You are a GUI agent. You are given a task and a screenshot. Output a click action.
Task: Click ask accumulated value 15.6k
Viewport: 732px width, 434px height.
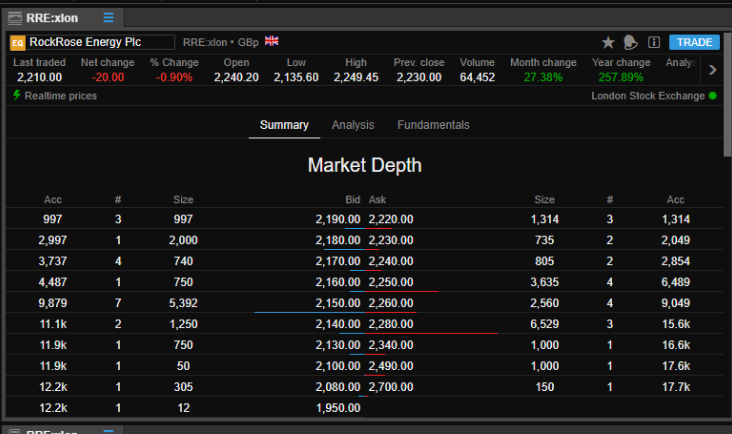[x=676, y=324]
